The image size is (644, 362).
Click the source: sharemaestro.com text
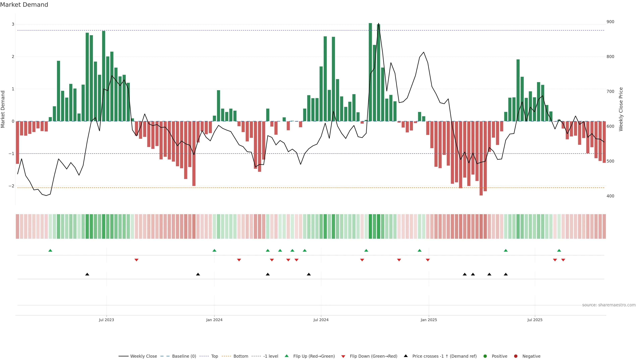[x=609, y=305]
